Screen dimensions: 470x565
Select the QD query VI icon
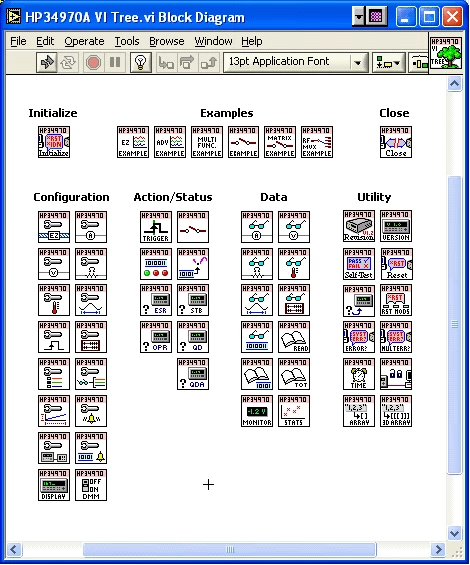click(193, 337)
